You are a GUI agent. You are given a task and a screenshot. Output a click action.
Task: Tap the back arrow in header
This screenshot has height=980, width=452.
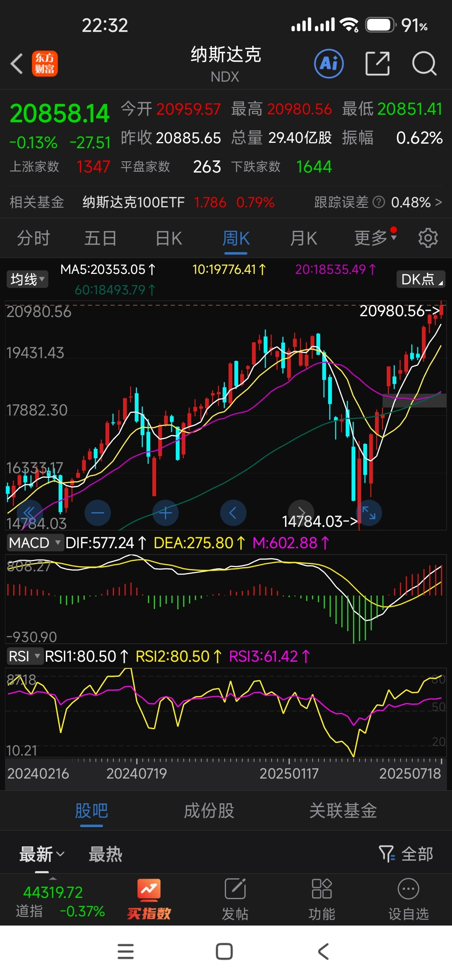(x=16, y=64)
